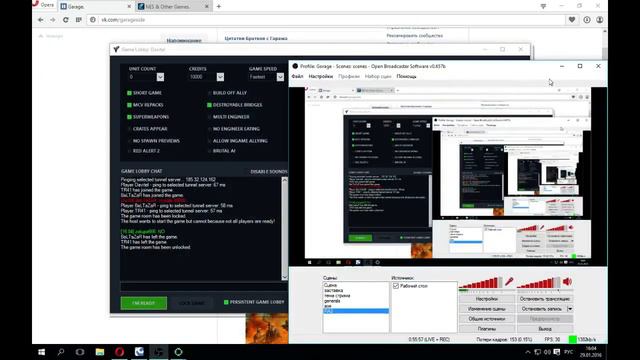Viewport: 640px width, 360px height.
Task: Mute the OBS microphone icon
Action: click(509, 282)
